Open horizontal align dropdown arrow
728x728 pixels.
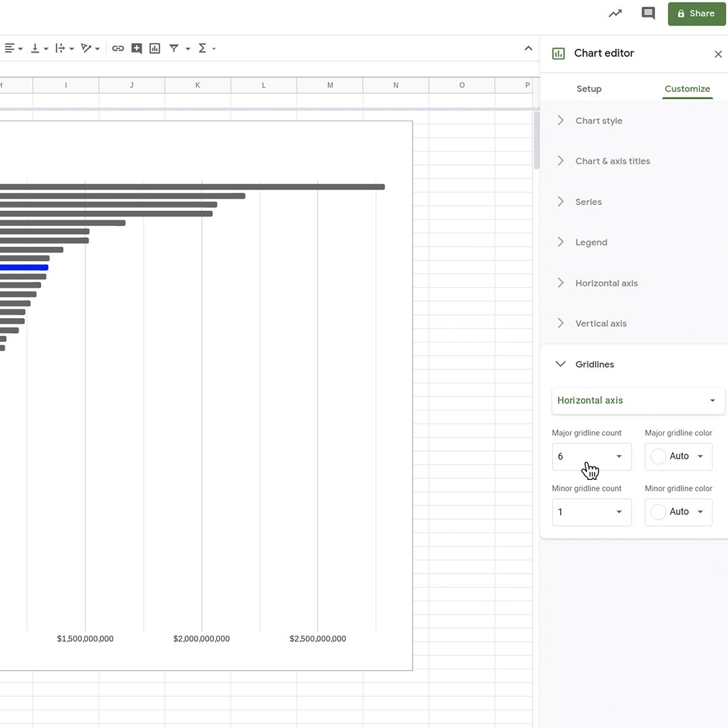point(20,49)
